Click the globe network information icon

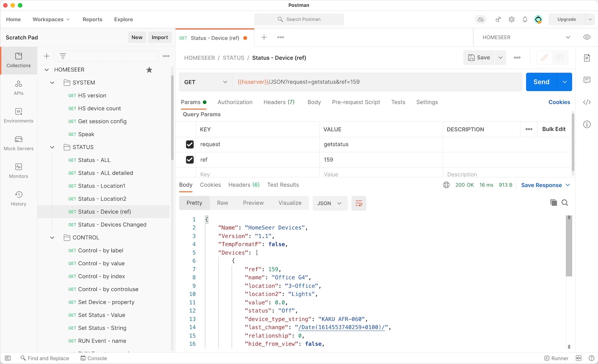(x=446, y=185)
